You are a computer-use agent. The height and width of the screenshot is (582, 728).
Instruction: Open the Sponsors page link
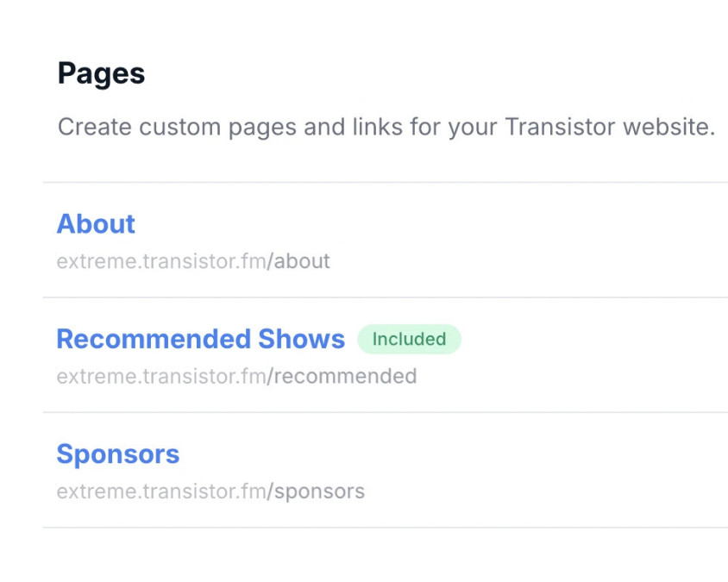118,454
